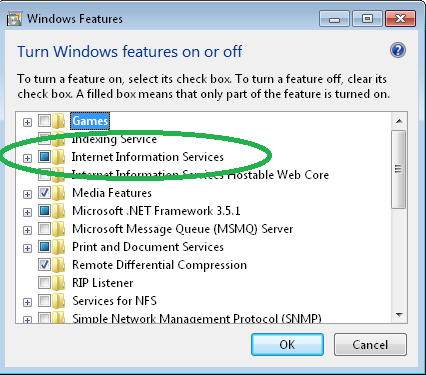Toggle the Internet Information Services checkbox
This screenshot has width=426, height=375.
[44, 156]
